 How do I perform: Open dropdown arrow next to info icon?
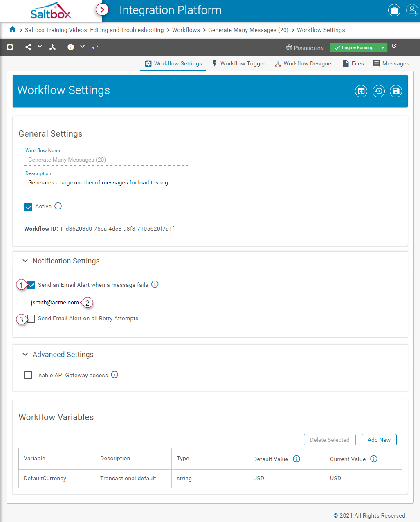(x=82, y=47)
